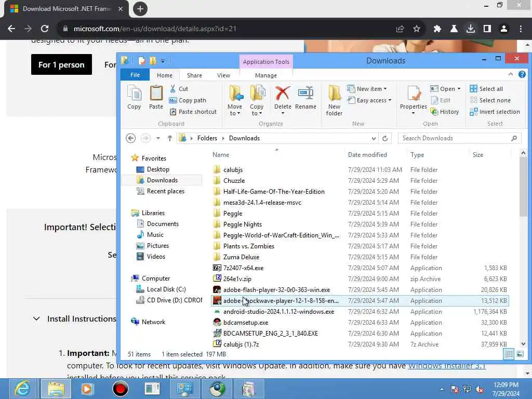Show hidden system tray icons arrow

(x=442, y=389)
